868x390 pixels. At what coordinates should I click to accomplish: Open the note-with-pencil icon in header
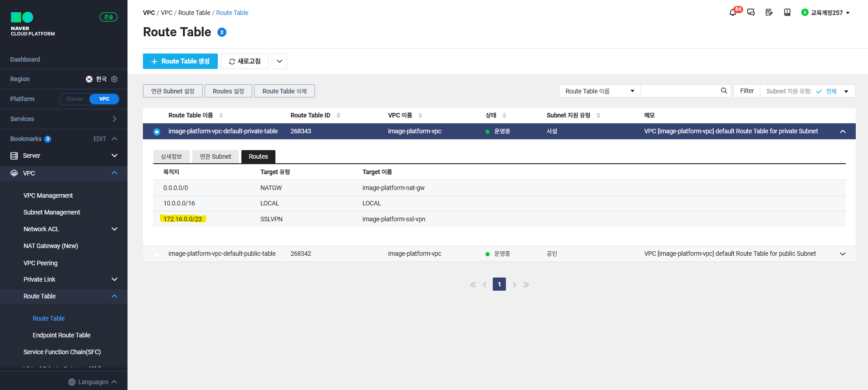tap(769, 12)
